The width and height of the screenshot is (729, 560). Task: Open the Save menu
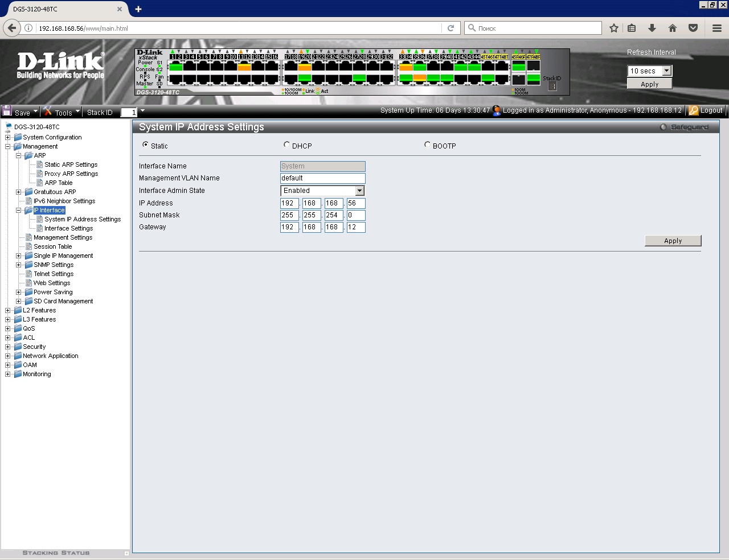pyautogui.click(x=26, y=112)
